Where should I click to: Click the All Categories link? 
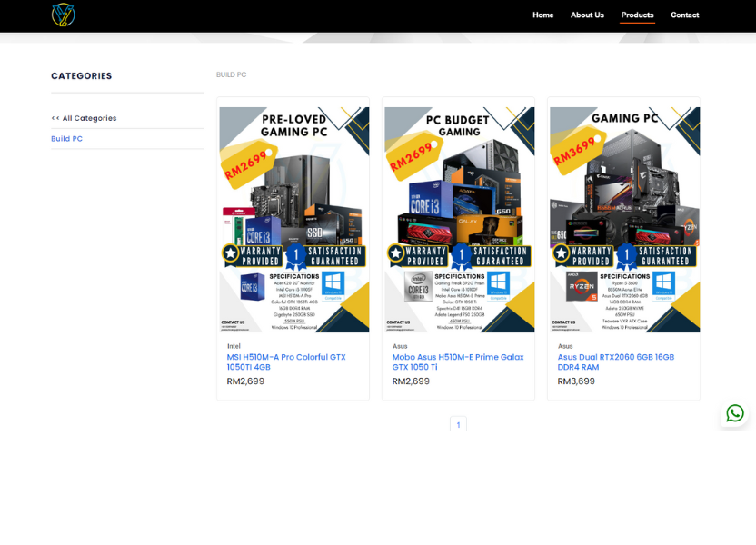tap(84, 118)
